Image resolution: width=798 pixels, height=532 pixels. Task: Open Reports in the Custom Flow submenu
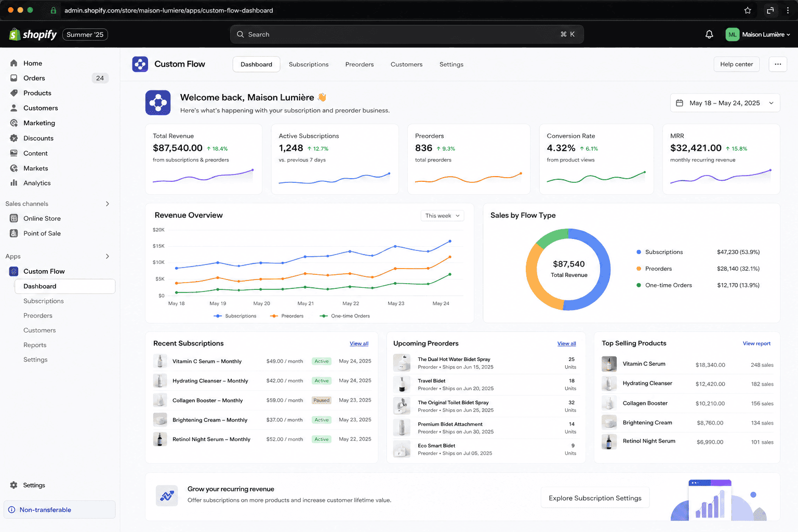coord(35,345)
